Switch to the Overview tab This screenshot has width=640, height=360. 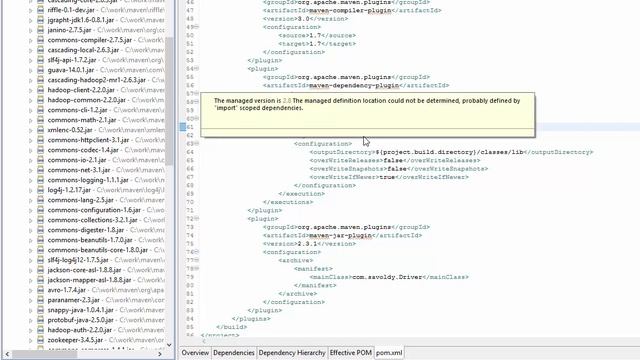click(195, 353)
